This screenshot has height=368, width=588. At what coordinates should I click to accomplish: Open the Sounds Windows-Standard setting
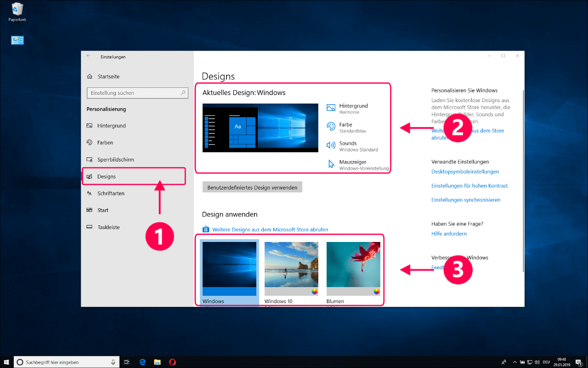pos(352,146)
